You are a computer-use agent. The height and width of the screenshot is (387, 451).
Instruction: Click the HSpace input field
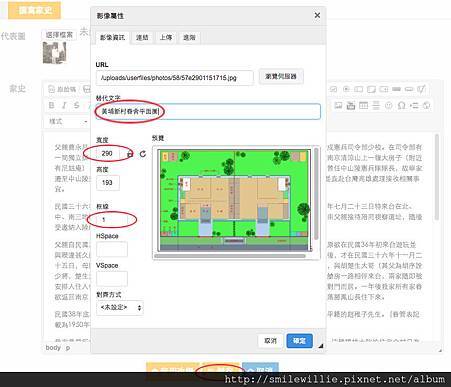(x=112, y=249)
